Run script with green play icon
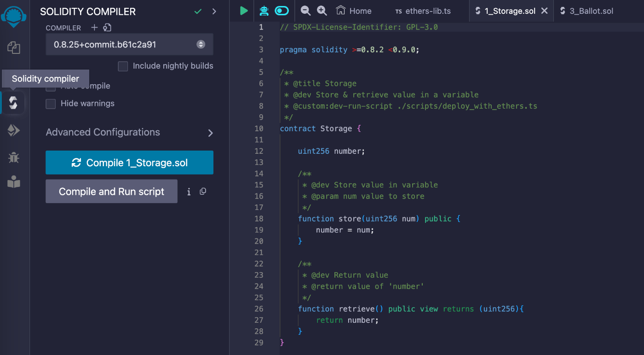 point(244,11)
